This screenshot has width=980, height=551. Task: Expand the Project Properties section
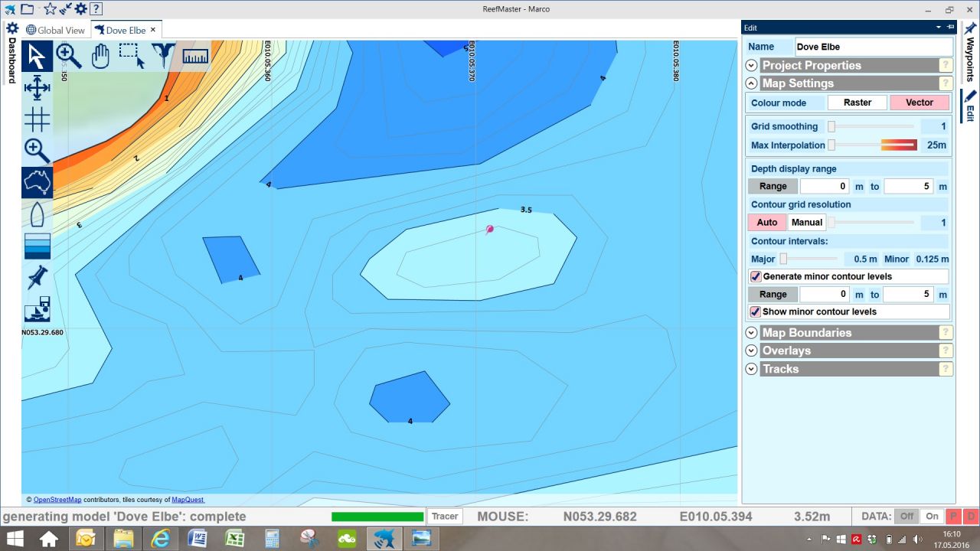(x=751, y=66)
